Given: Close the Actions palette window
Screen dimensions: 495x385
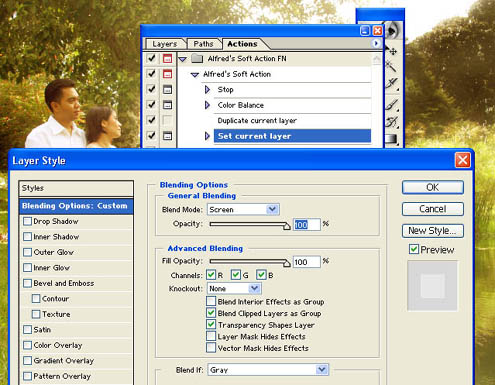Looking at the screenshot, I should [x=377, y=31].
